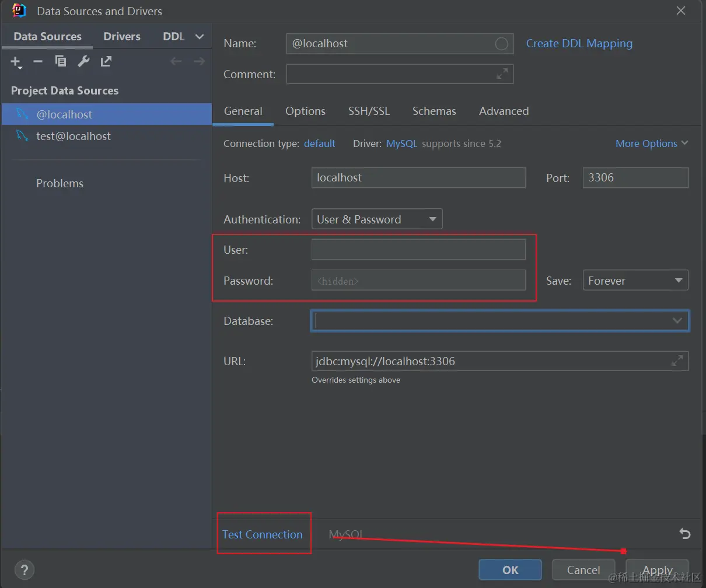Image resolution: width=706 pixels, height=588 pixels.
Task: Duplicate the data source using the copy icon
Action: [61, 61]
